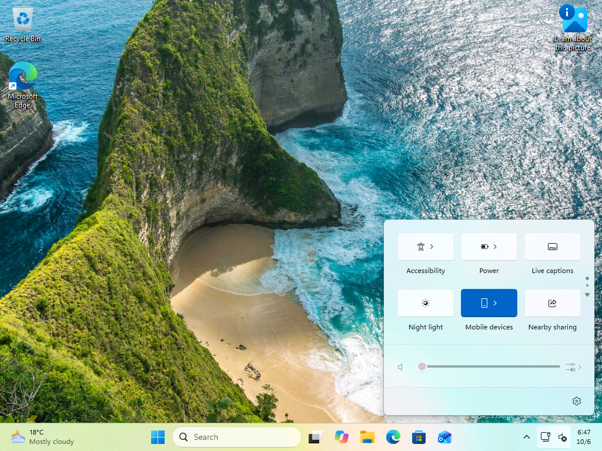Open File Explorer from the taskbar
This screenshot has height=451, width=602.
click(x=367, y=437)
